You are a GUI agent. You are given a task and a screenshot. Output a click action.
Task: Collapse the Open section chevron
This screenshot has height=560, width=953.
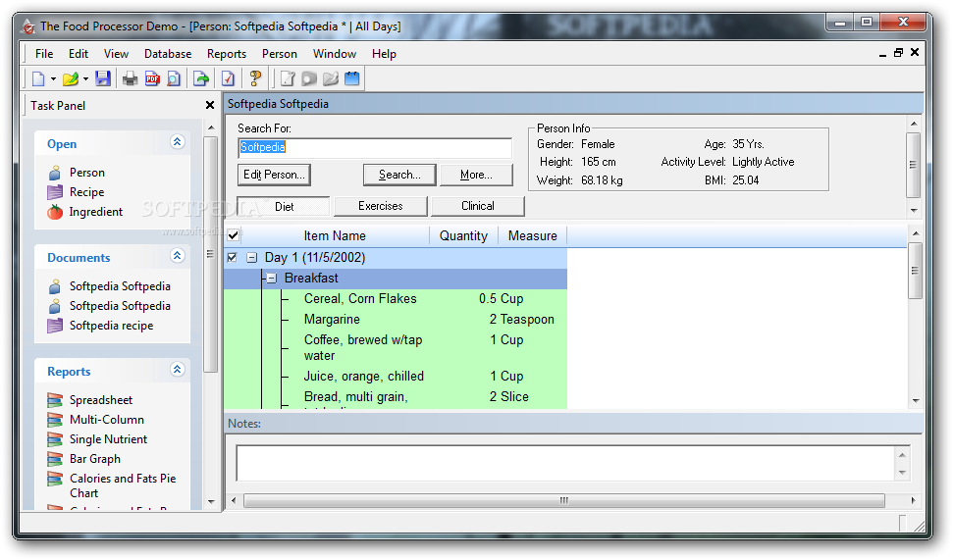point(177,142)
